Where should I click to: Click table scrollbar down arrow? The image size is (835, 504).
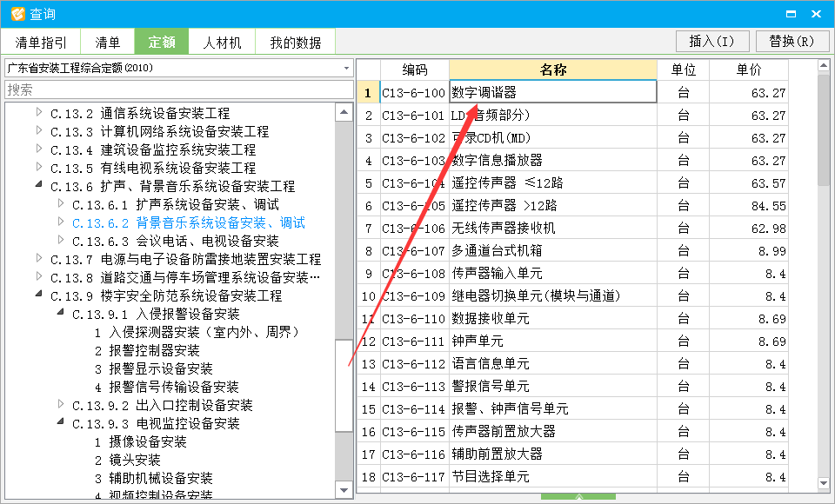coord(824,483)
